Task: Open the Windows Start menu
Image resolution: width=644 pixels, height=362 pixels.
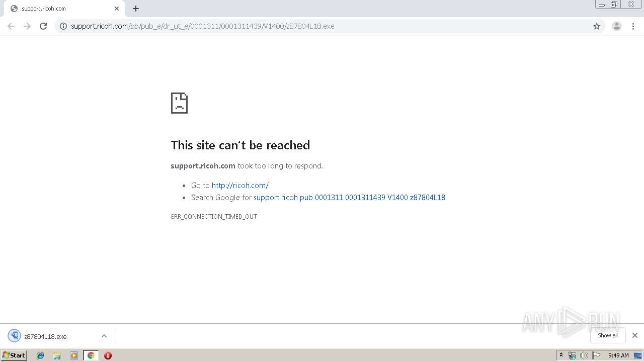Action: click(x=14, y=355)
